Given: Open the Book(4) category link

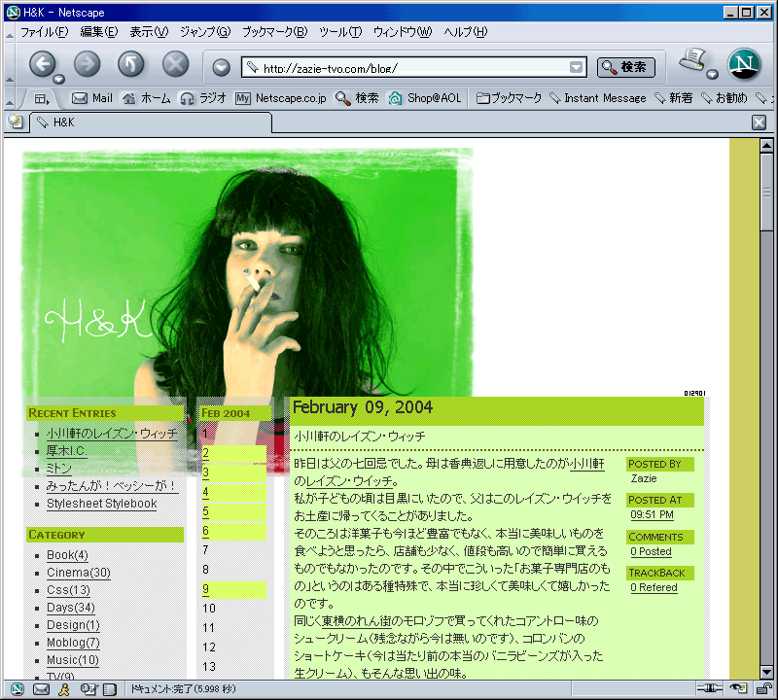Looking at the screenshot, I should [67, 555].
